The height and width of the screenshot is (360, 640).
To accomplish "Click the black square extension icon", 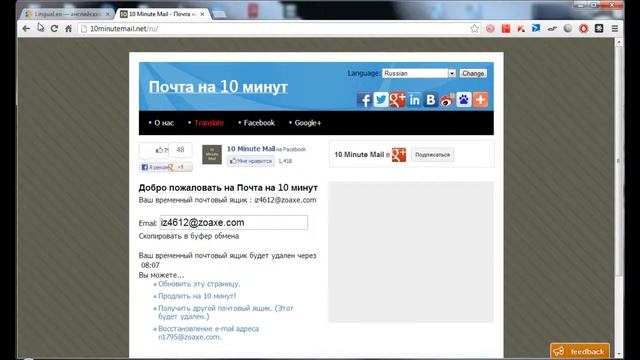I will pyautogui.click(x=599, y=29).
